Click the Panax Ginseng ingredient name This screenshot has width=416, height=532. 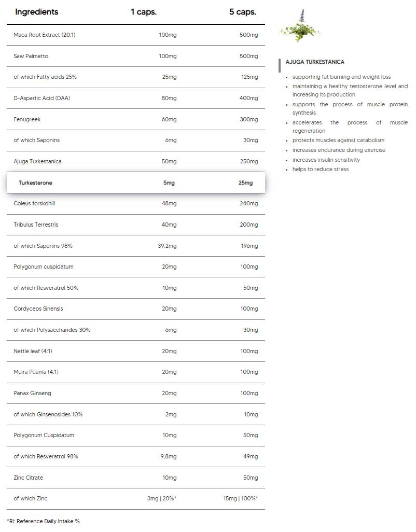(32, 393)
